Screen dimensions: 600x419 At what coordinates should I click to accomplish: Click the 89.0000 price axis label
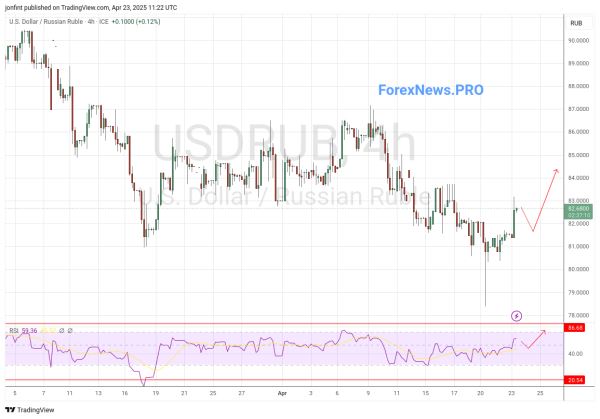(x=578, y=63)
